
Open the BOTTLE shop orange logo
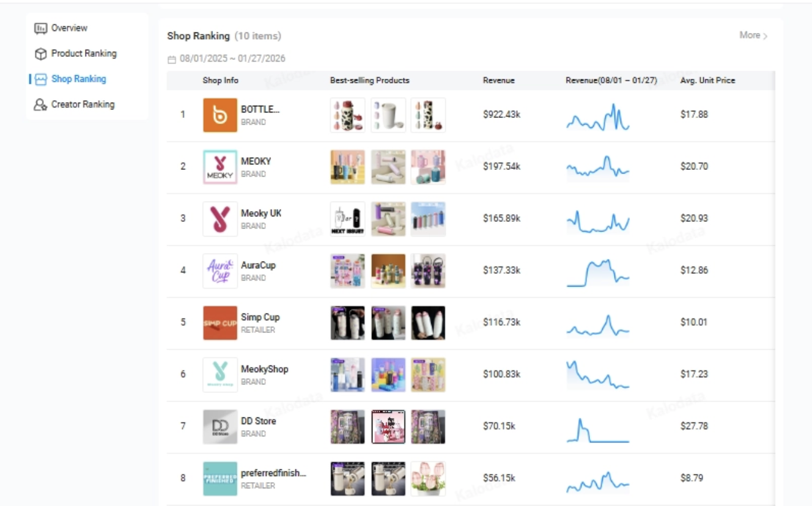[220, 115]
